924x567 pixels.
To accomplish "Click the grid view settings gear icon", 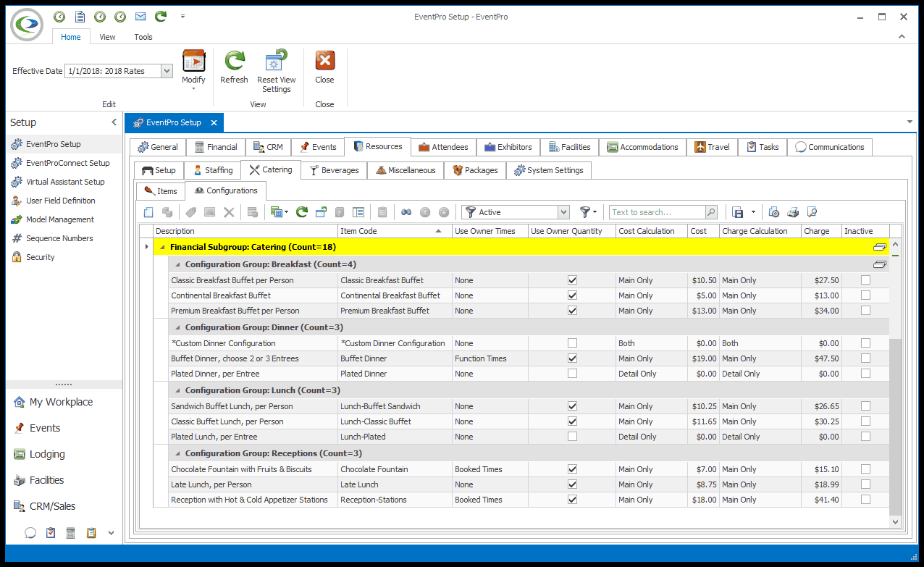I will (x=774, y=212).
